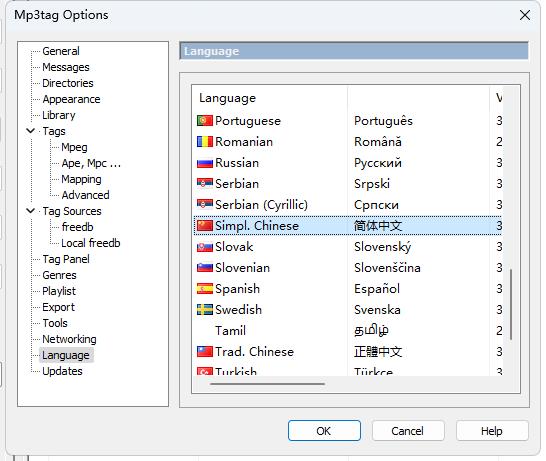This screenshot has height=461, width=546.
Task: Open the Tools options page
Action: click(55, 323)
